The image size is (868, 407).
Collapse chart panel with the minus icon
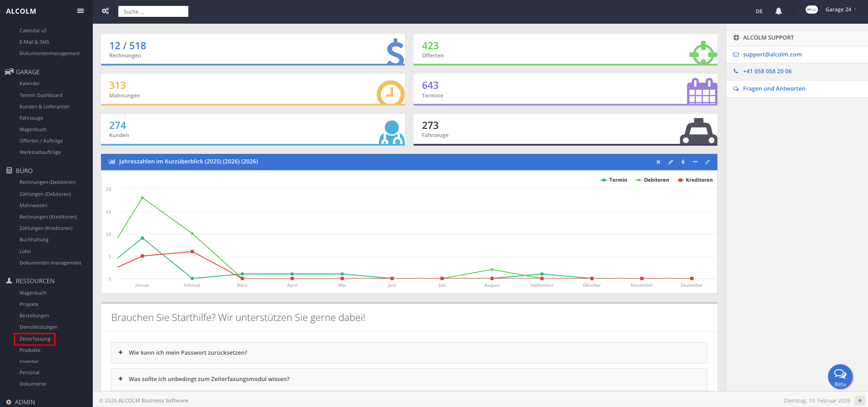tap(695, 162)
